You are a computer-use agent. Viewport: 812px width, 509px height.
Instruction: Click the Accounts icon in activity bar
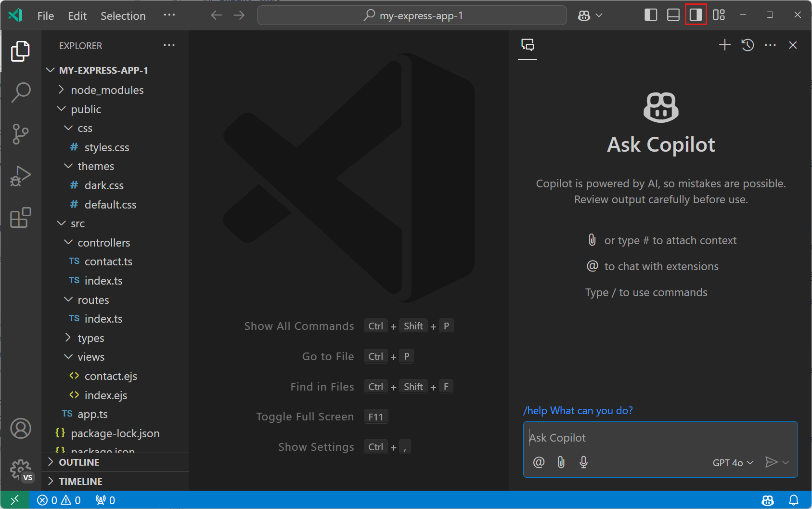point(21,428)
